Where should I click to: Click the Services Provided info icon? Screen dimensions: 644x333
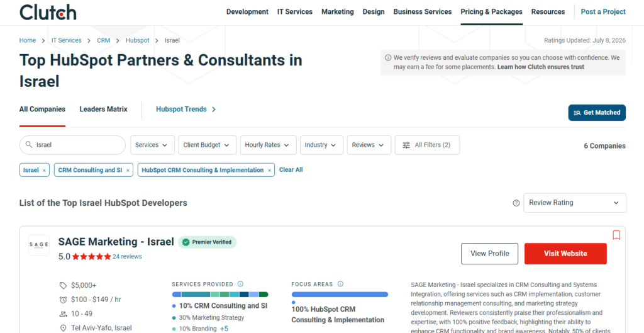tap(241, 284)
